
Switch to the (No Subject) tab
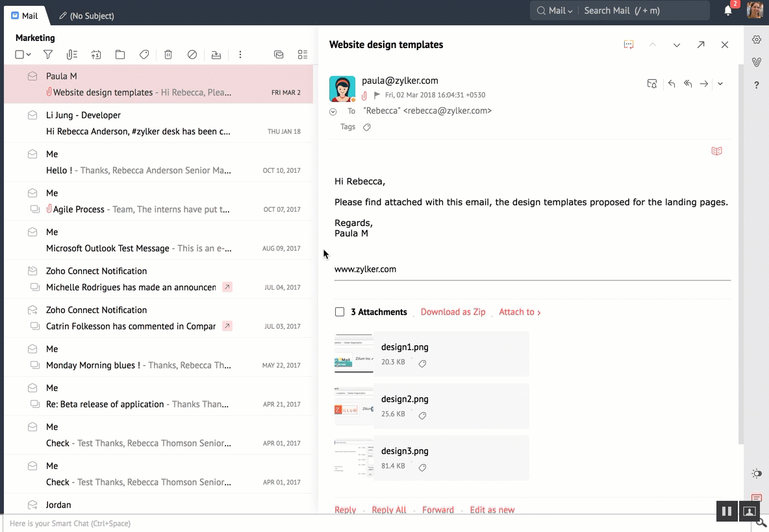point(86,16)
